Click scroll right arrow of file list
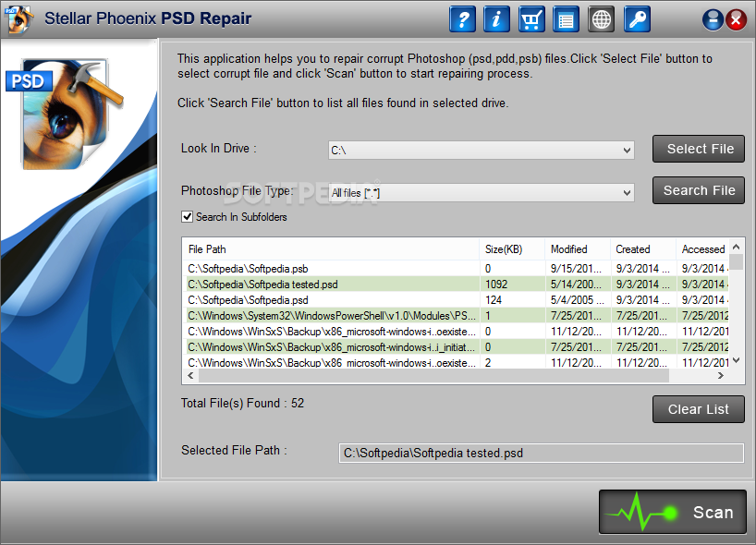 (721, 375)
